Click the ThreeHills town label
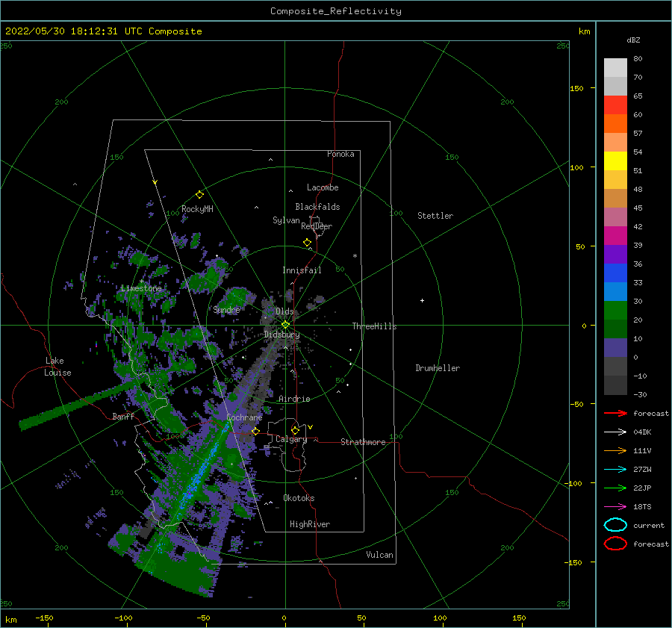Screen dimensions: 672x628 [374, 326]
